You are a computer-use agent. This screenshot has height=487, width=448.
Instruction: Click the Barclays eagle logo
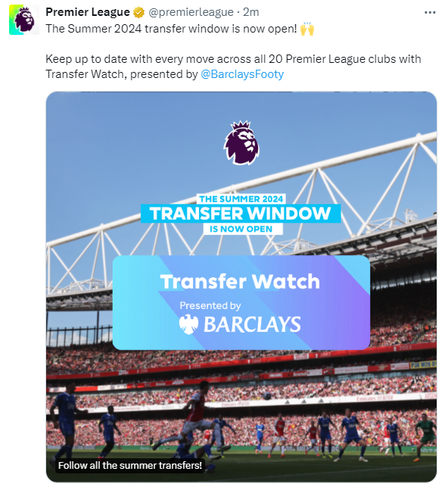tap(188, 324)
